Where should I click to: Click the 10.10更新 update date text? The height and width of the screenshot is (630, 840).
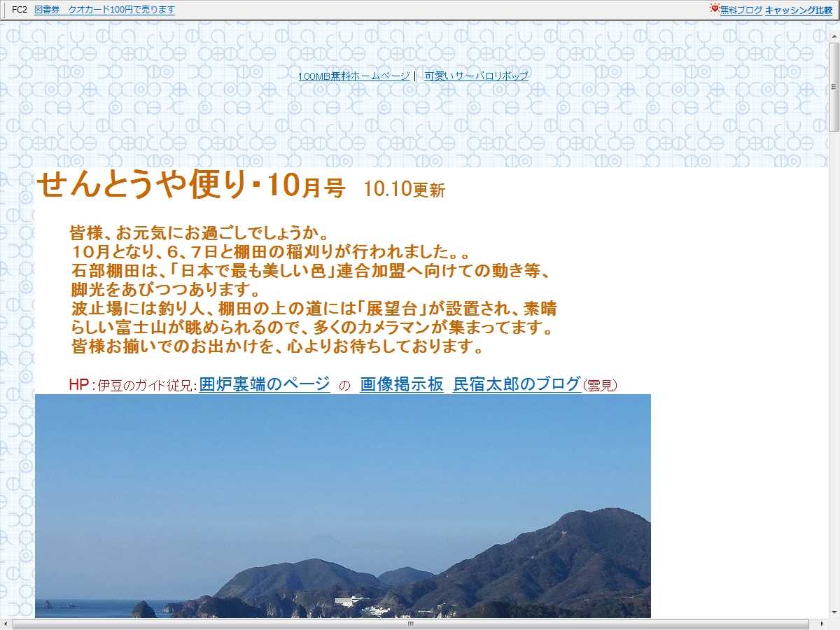point(405,189)
